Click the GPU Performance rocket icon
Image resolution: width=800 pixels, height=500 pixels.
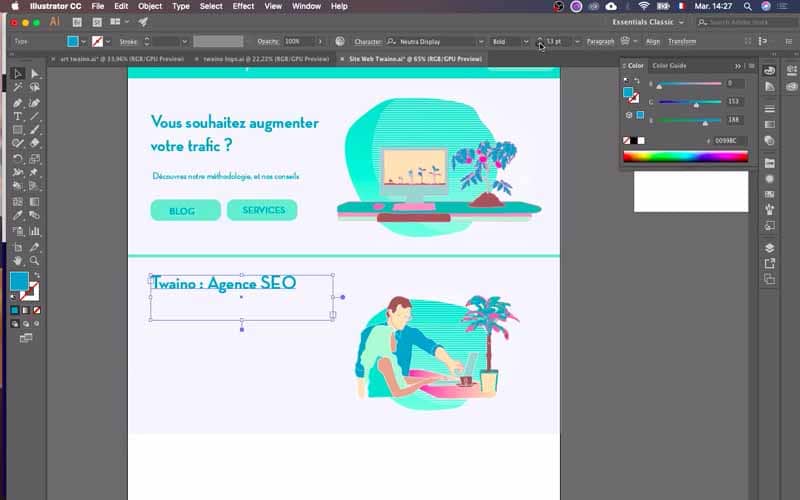[x=143, y=22]
